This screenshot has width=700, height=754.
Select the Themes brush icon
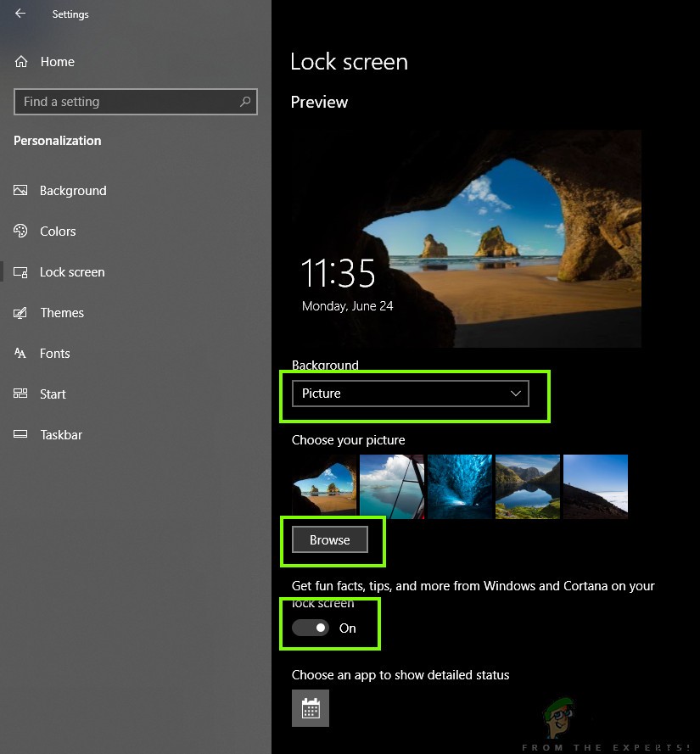coord(20,312)
